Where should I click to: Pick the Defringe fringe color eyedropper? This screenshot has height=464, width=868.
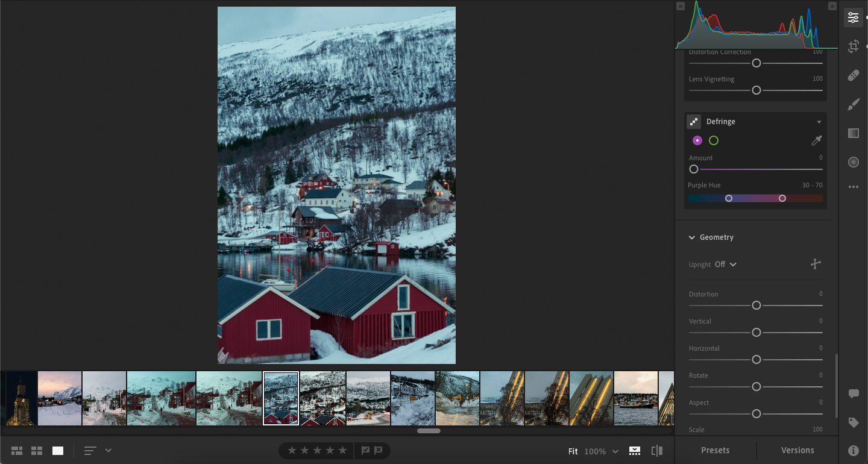click(x=816, y=140)
